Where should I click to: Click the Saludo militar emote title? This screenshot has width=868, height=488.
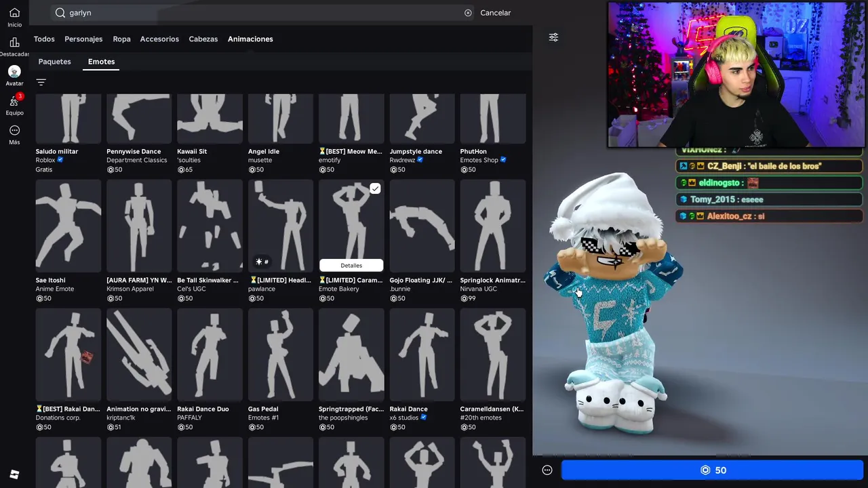tap(57, 152)
